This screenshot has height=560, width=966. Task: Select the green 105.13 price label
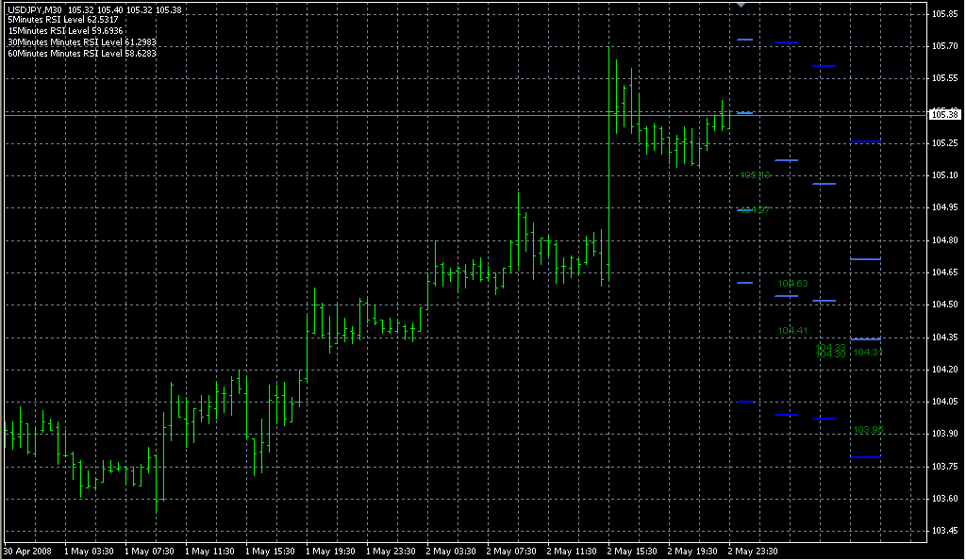(x=755, y=175)
